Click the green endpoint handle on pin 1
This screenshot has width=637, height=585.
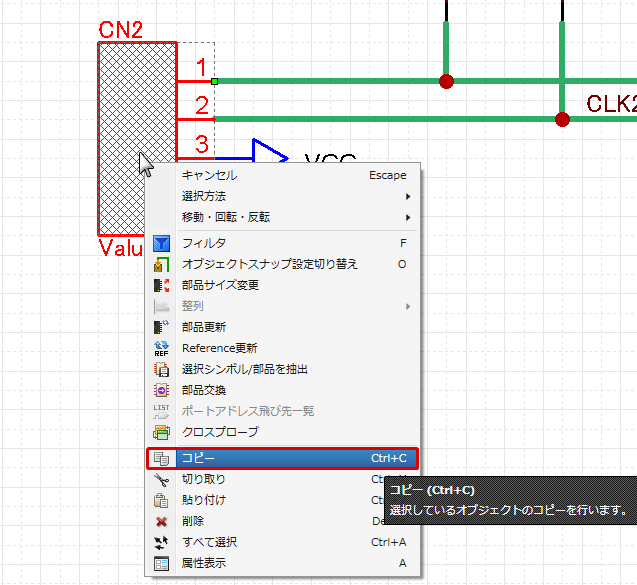tap(214, 82)
